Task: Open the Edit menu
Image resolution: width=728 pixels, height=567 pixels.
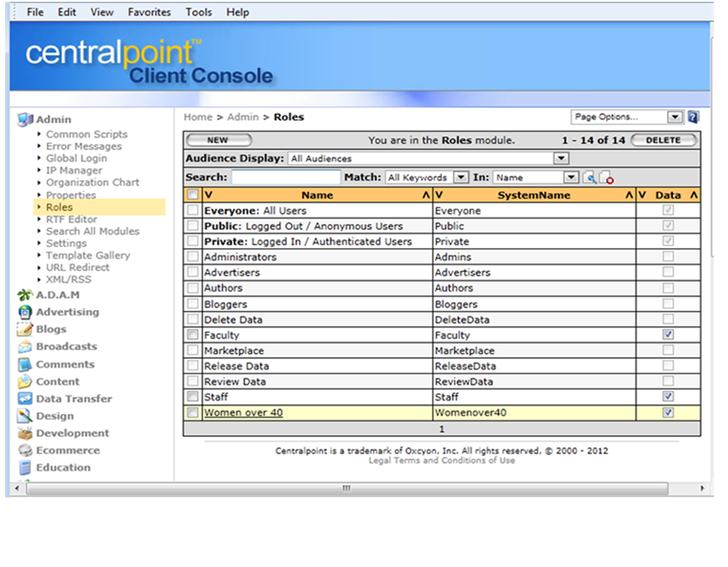Action: (67, 12)
